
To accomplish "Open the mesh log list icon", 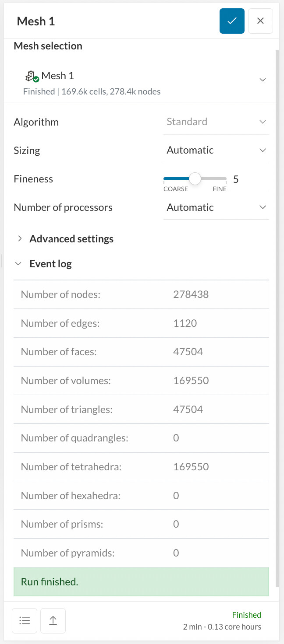I will point(25,620).
